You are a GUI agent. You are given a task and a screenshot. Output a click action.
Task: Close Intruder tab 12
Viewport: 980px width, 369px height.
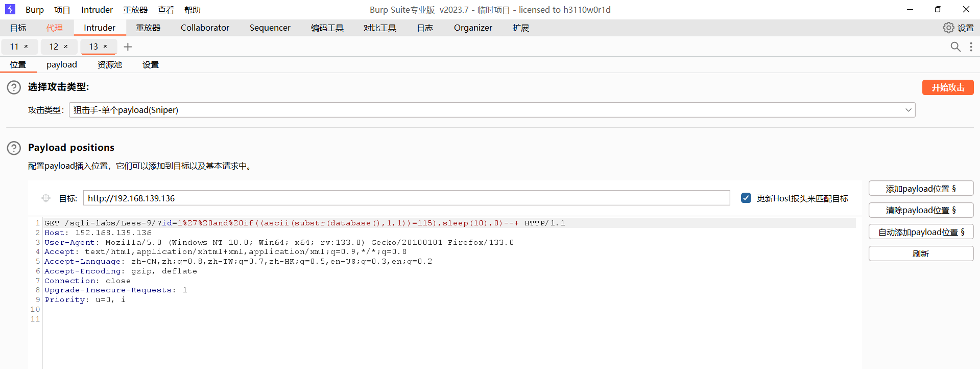66,47
